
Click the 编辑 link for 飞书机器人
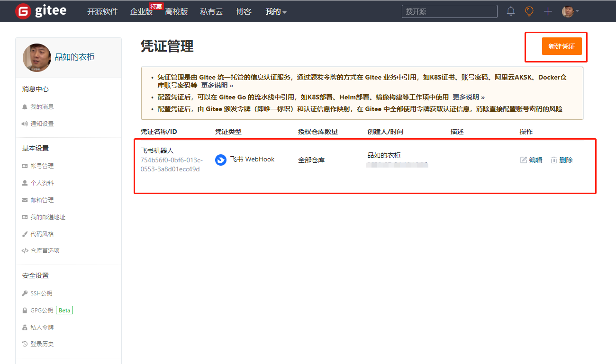[x=535, y=160]
